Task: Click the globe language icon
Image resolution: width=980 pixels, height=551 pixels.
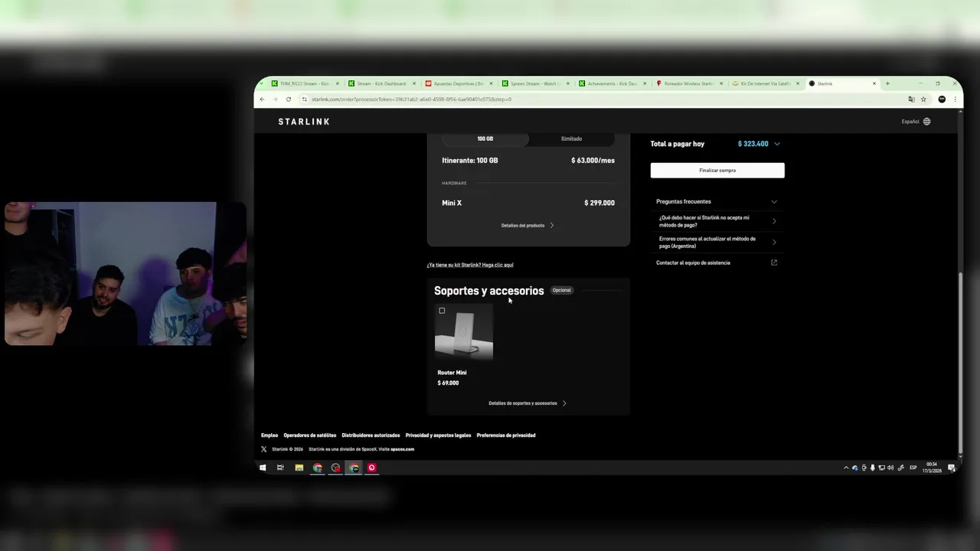Action: tap(926, 122)
